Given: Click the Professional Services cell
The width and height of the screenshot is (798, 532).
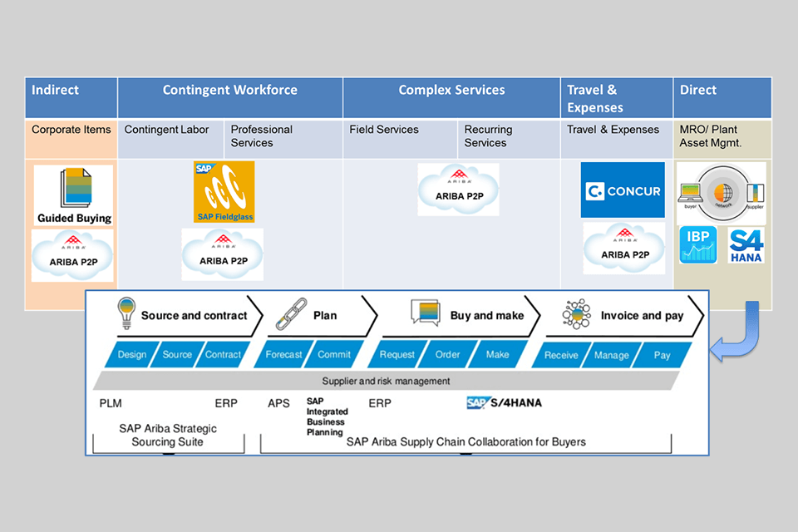Looking at the screenshot, I should (283, 139).
